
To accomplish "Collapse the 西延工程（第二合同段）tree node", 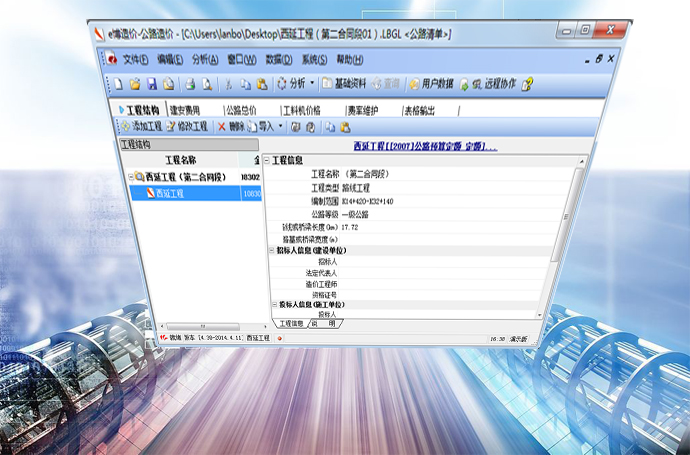I will pos(131,177).
